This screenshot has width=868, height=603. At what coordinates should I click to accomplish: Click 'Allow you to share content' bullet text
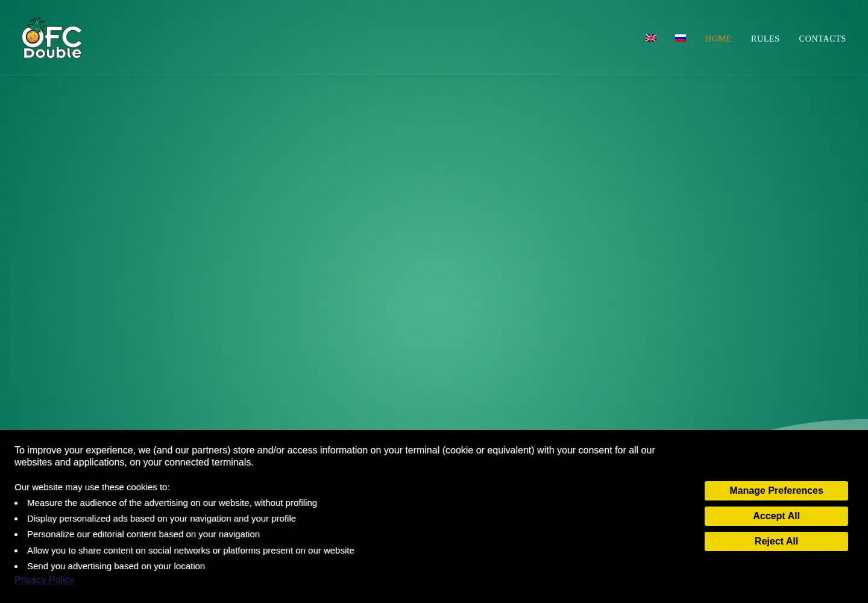coord(190,551)
